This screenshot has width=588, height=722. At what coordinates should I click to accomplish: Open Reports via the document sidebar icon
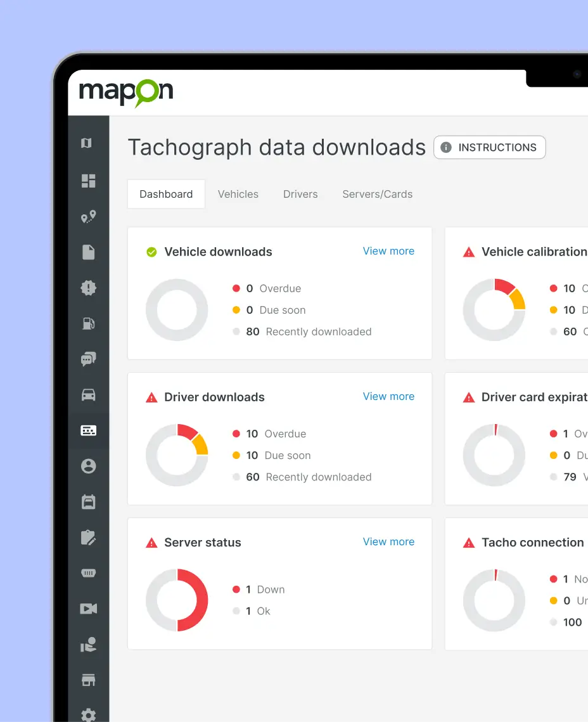pos(89,252)
